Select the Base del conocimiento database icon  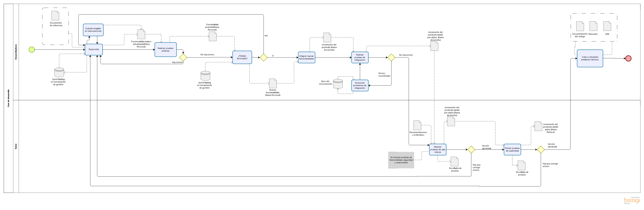[338, 84]
